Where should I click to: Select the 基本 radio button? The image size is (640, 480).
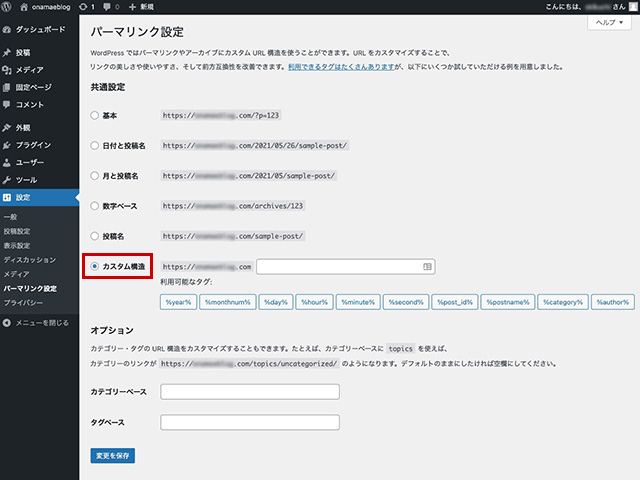click(x=94, y=116)
